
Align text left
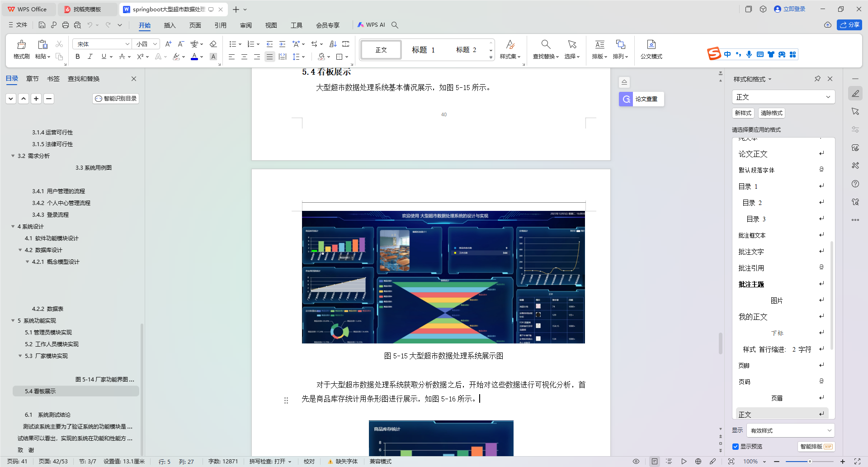(x=231, y=57)
